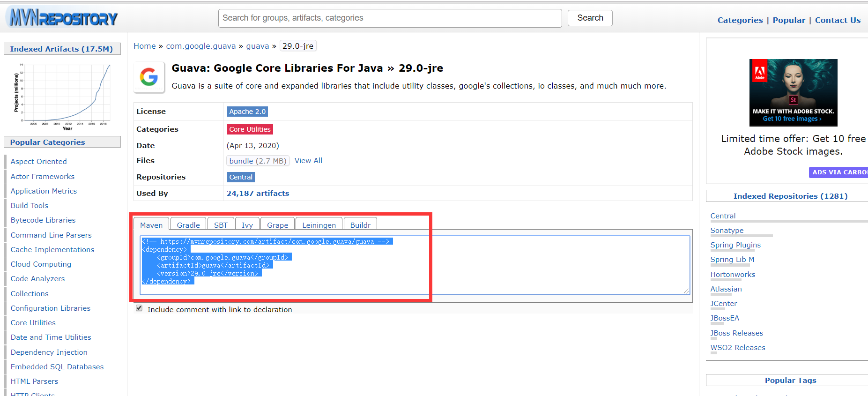The height and width of the screenshot is (396, 868).
Task: Open Popular Categories heading link
Action: [47, 142]
